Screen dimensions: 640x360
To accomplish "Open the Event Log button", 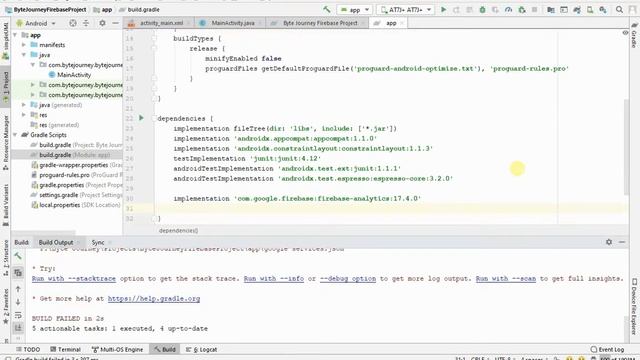I will tap(607, 349).
